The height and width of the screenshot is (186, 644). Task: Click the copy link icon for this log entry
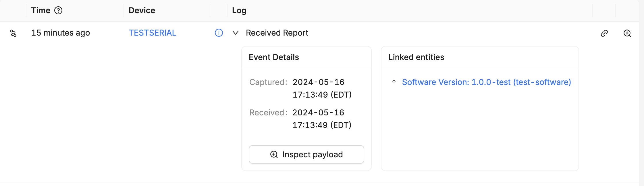[604, 33]
